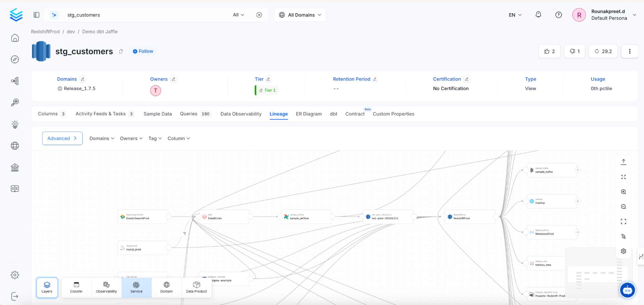Open the Tag filter dropdown
This screenshot has width=644, height=305.
(155, 138)
